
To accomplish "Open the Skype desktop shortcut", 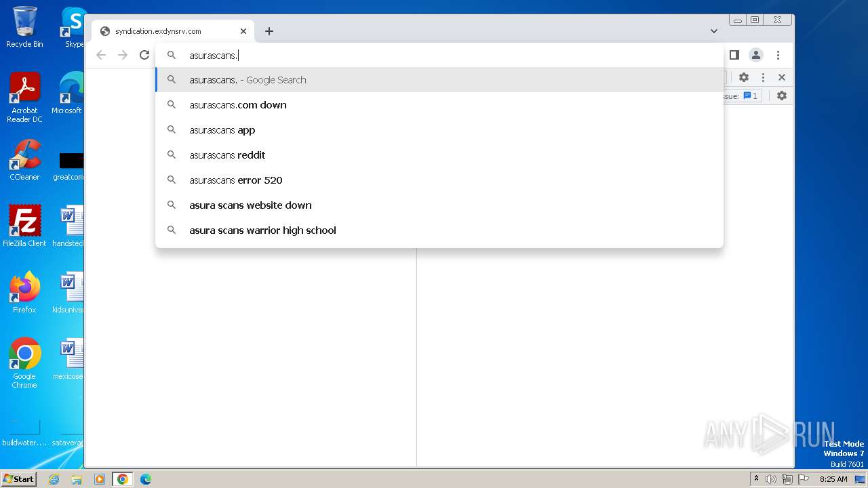I will pos(72,27).
